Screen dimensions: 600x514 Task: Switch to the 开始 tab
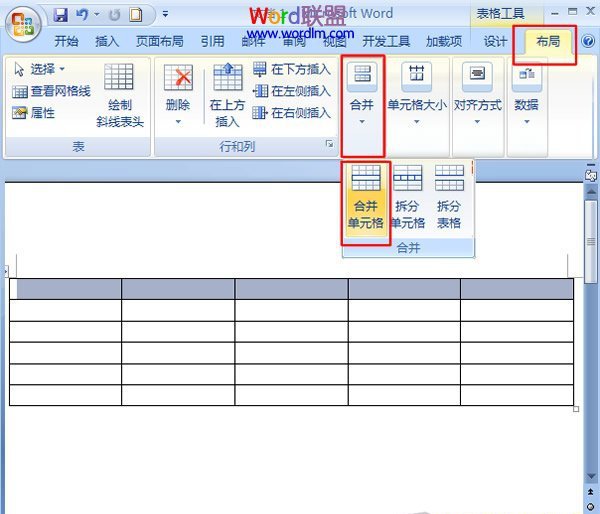[66, 41]
